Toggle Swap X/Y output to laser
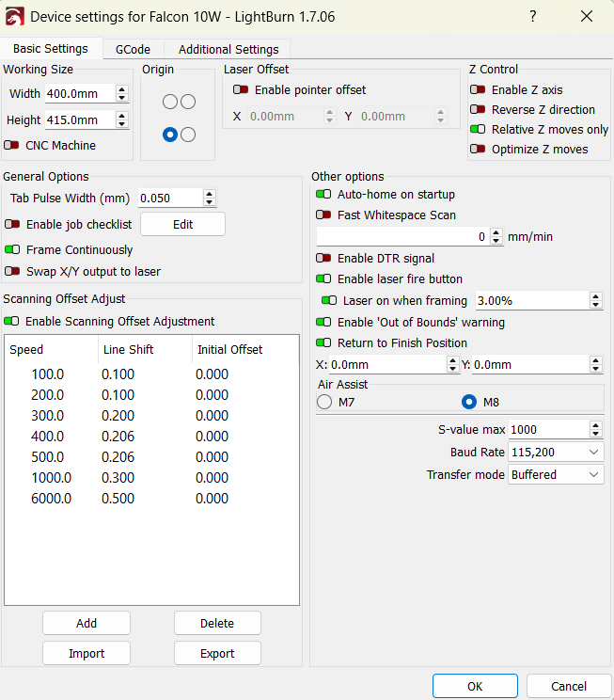Screen dimensions: 614x700 click(12, 271)
